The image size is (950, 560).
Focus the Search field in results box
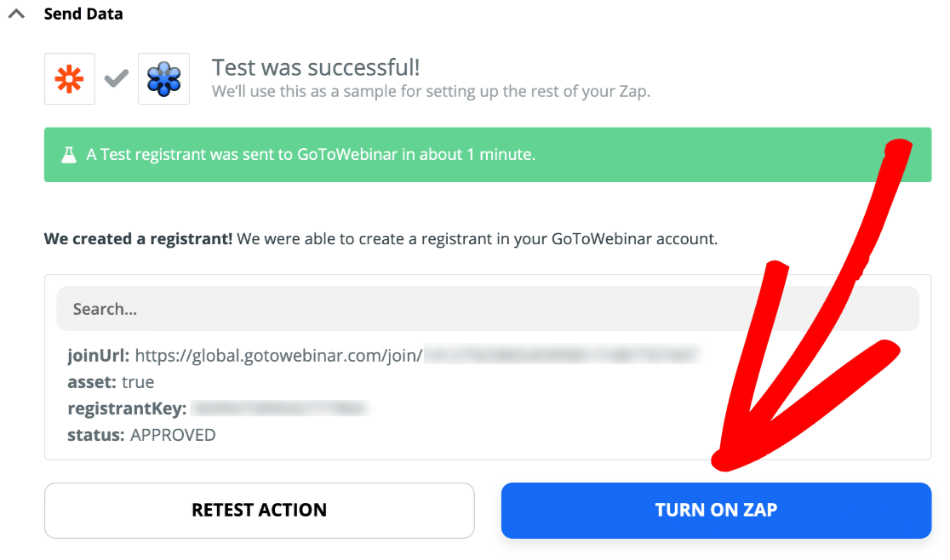pos(487,309)
